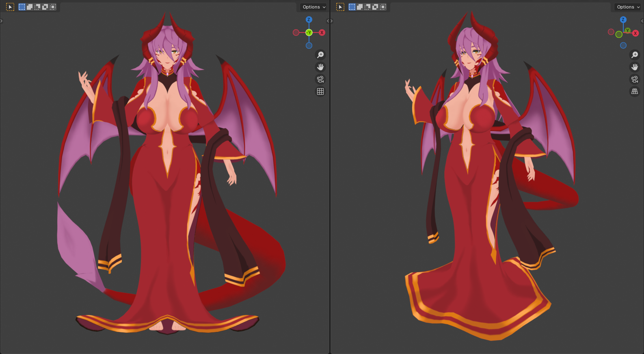
Task: Click the Select Box tool in left viewport
Action: click(x=10, y=7)
